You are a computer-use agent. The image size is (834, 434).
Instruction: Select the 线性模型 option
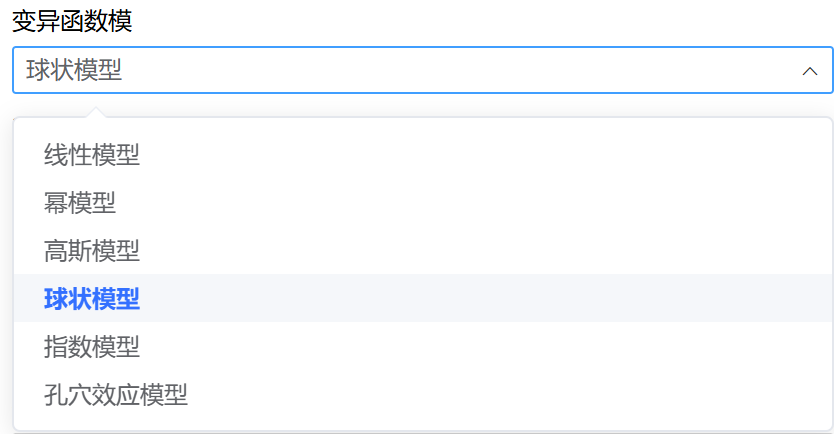point(92,155)
